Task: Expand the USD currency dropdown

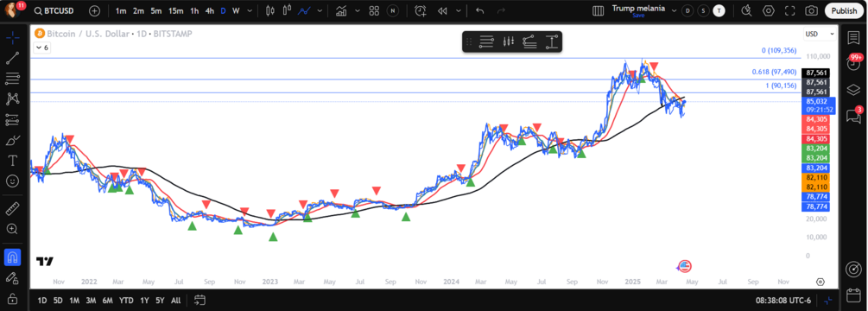Action: [x=820, y=34]
